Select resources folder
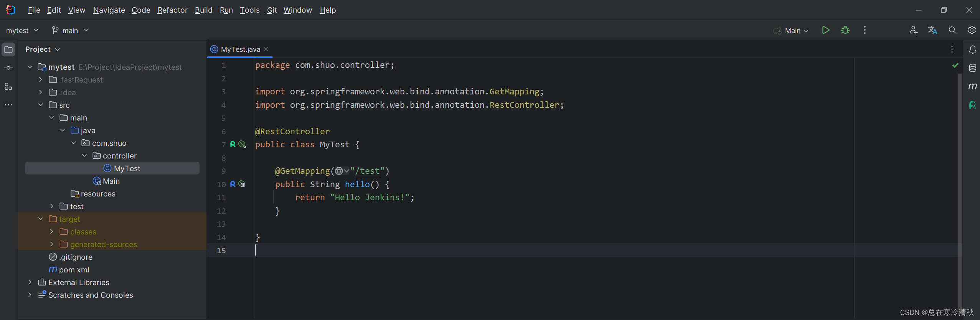The height and width of the screenshot is (320, 980). coord(93,193)
